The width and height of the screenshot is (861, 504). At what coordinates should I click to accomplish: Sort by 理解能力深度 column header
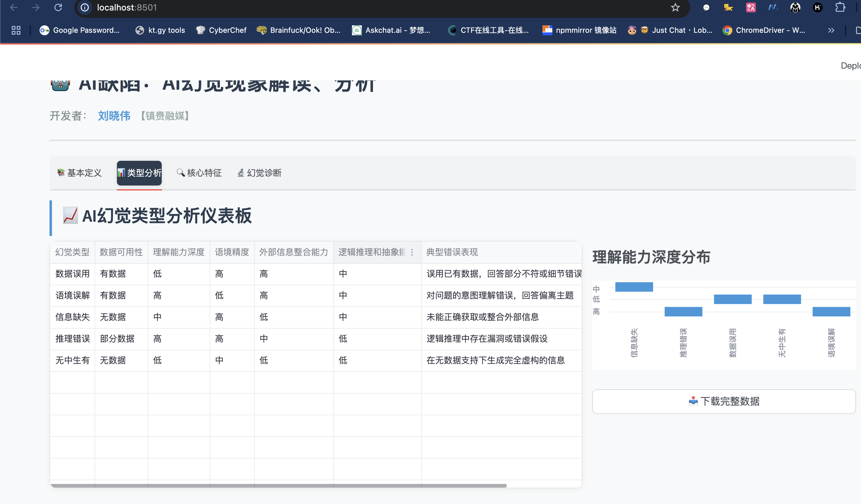(x=178, y=252)
